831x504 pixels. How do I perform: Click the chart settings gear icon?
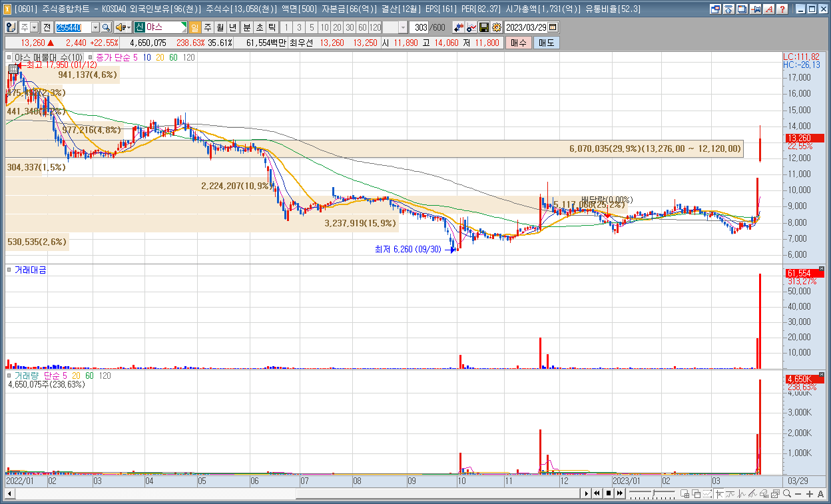click(496, 27)
